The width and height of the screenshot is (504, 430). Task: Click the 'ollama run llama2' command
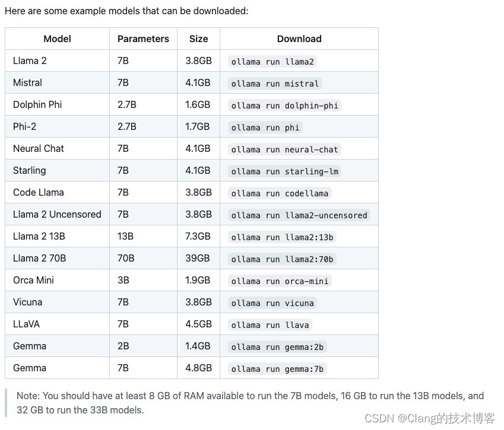[x=272, y=62]
